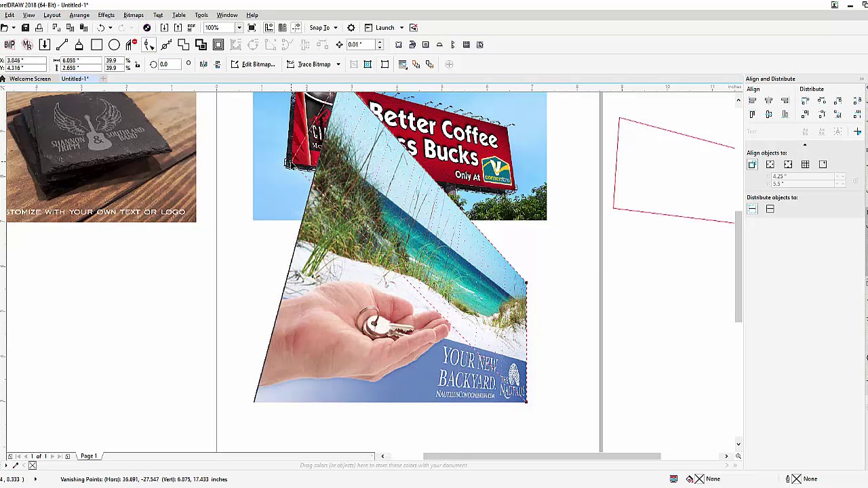Switch to the Welcome Screen tab
This screenshot has width=868, height=488.
[x=30, y=79]
